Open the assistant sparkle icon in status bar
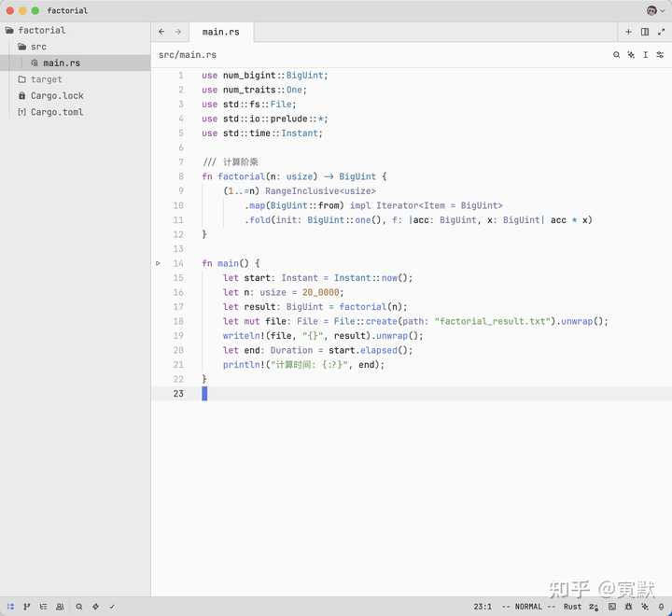 (x=645, y=606)
